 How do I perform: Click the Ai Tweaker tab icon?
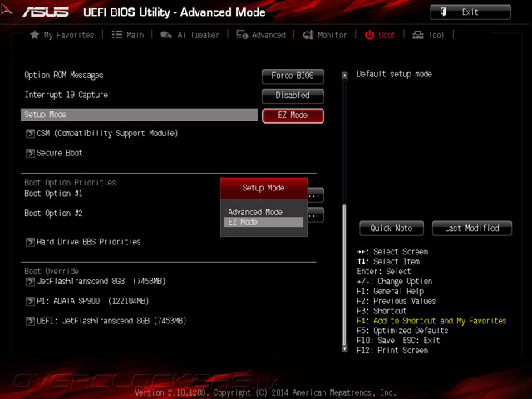pyautogui.click(x=166, y=35)
